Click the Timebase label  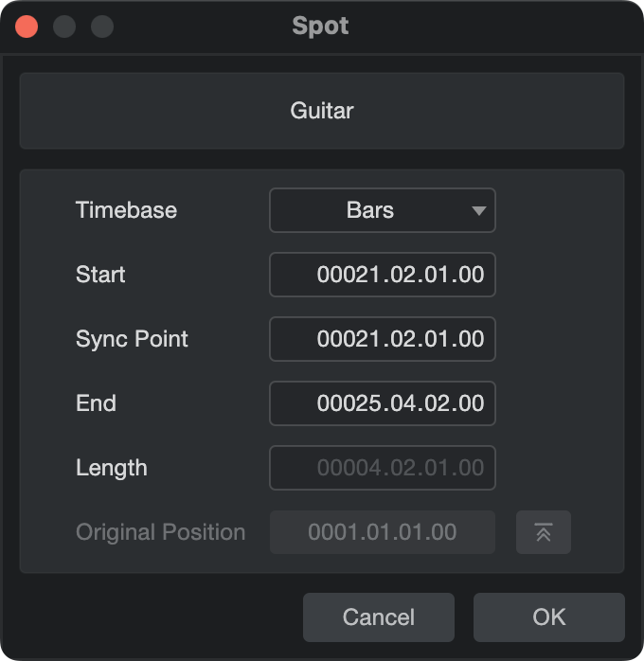[x=126, y=210]
